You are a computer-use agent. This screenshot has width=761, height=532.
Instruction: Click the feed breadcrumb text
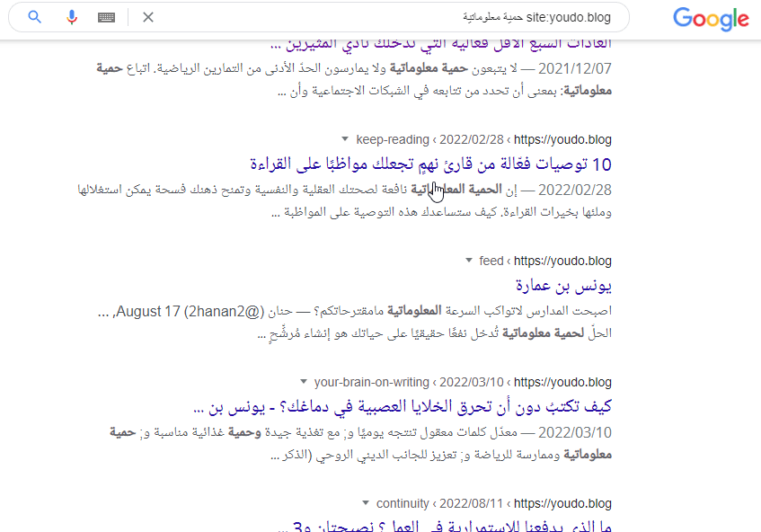tap(491, 261)
